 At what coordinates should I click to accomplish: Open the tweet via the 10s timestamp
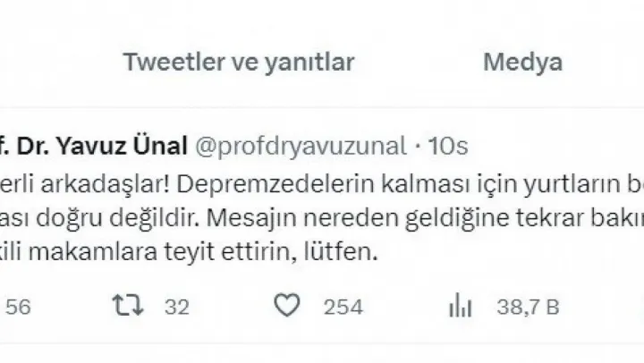pos(449,145)
